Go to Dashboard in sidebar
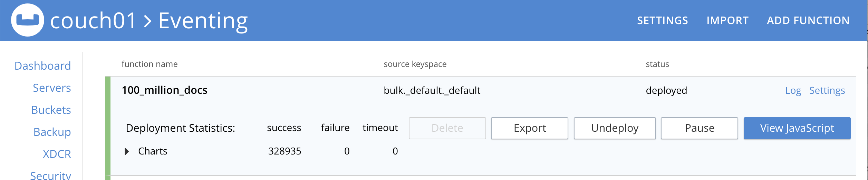 point(43,66)
